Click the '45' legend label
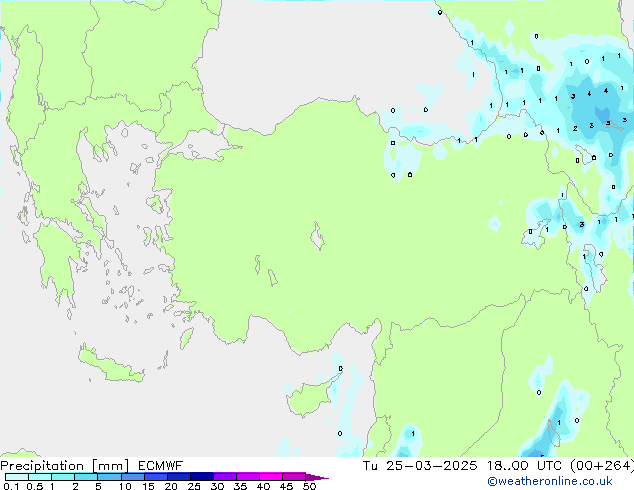 (286, 486)
